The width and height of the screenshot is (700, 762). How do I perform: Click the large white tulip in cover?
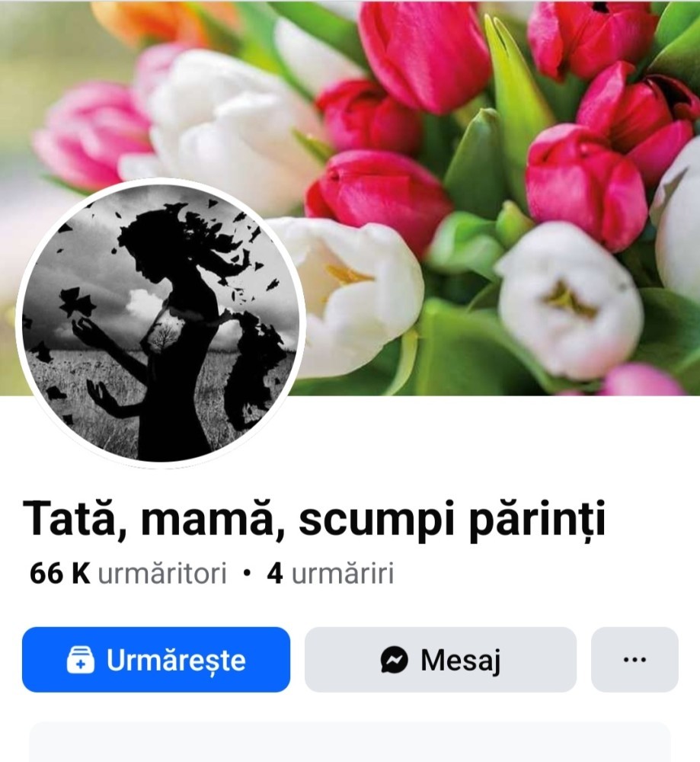point(568,299)
